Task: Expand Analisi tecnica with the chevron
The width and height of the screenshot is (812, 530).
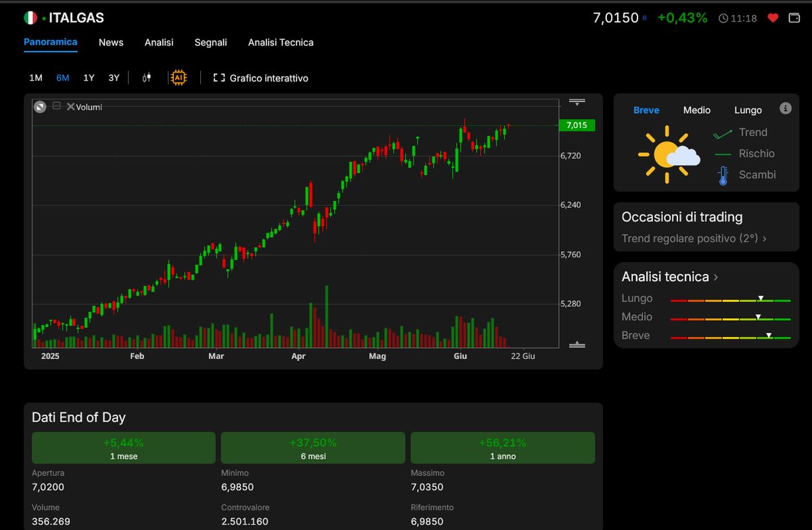Action: [716, 277]
